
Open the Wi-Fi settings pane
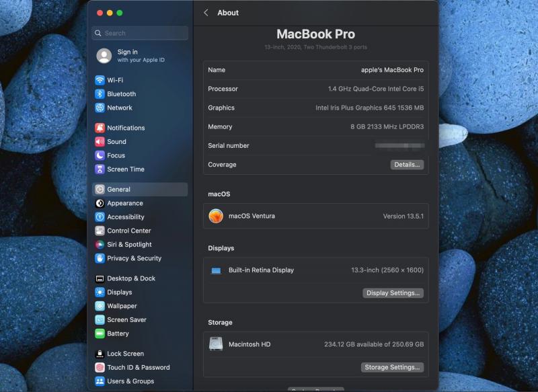click(x=140, y=80)
